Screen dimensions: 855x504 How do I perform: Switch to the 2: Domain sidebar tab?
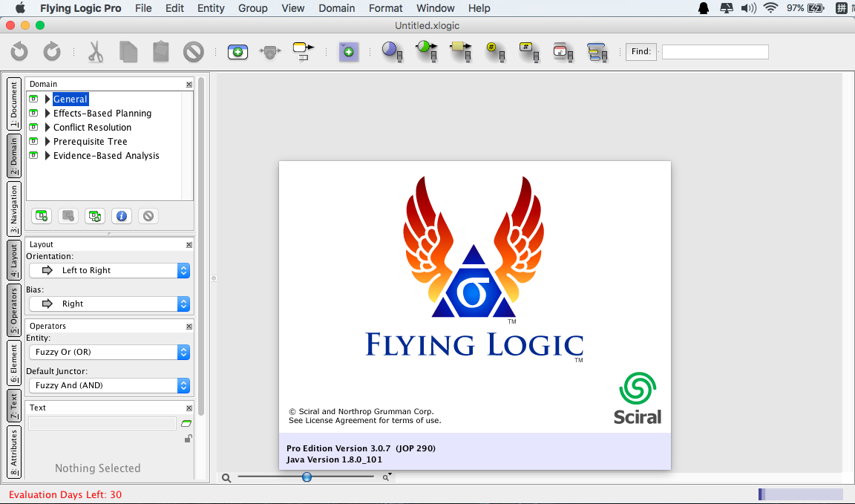[13, 156]
